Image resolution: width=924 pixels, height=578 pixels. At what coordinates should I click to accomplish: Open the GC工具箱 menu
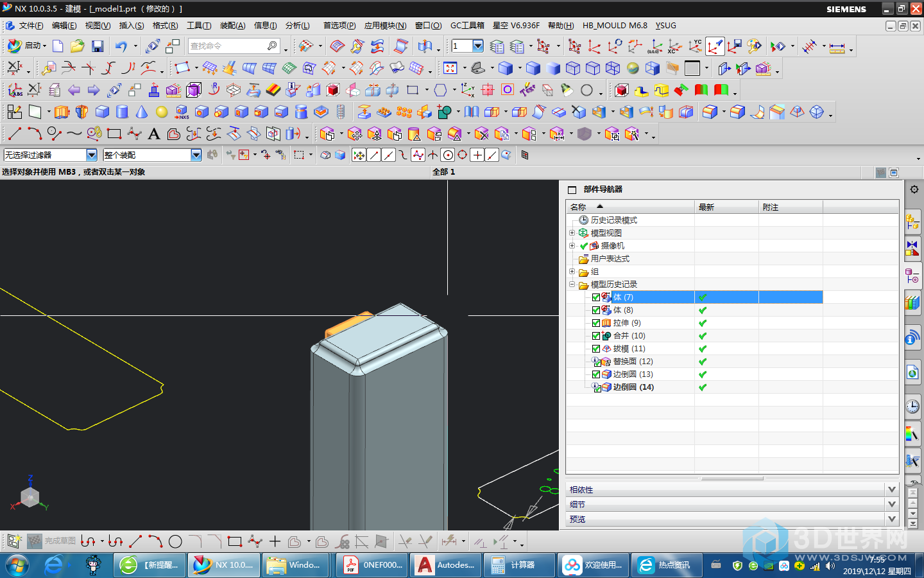(x=467, y=26)
